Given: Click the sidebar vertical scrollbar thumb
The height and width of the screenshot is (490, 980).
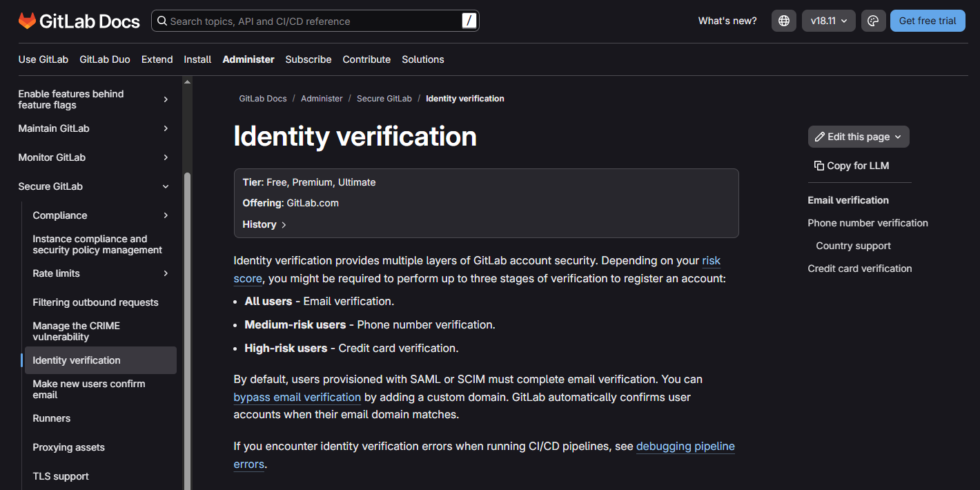Looking at the screenshot, I should pos(187,331).
